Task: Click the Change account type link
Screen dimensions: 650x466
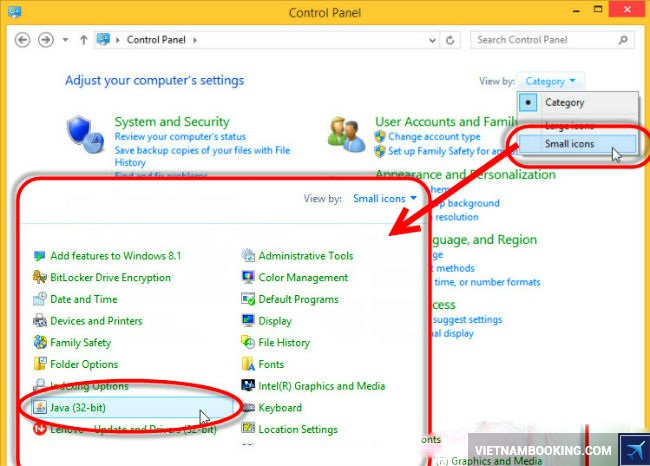Action: [434, 136]
